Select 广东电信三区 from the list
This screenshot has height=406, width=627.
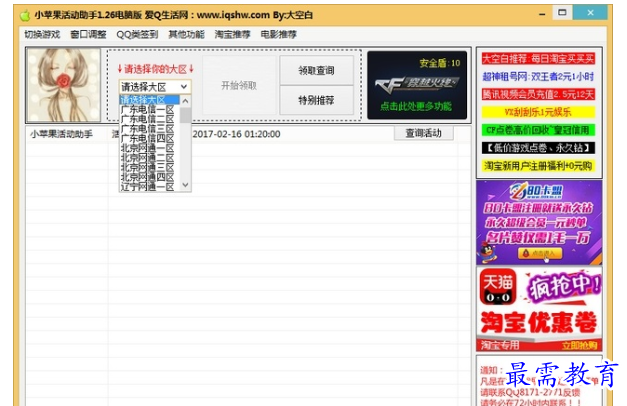pos(148,129)
